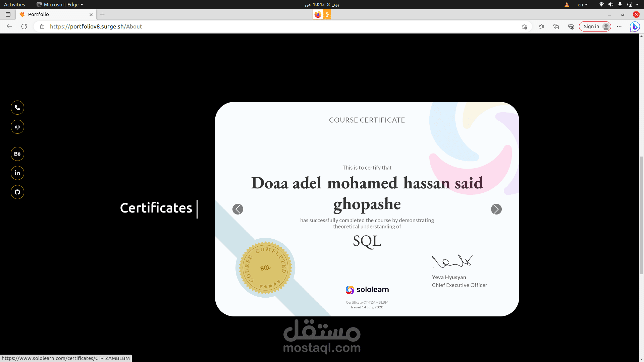This screenshot has height=362, width=644.
Task: Expand the Microsoft Edge app menu
Action: pyautogui.click(x=60, y=4)
